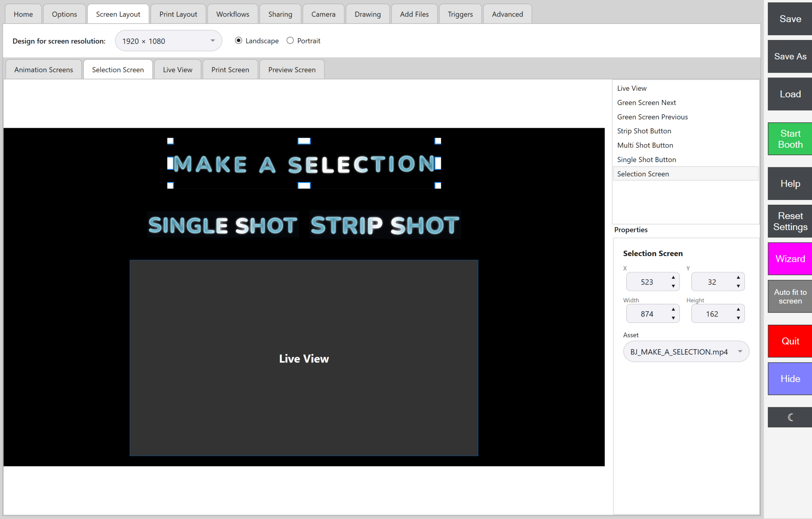
Task: Decrease the Y position value
Action: (738, 286)
